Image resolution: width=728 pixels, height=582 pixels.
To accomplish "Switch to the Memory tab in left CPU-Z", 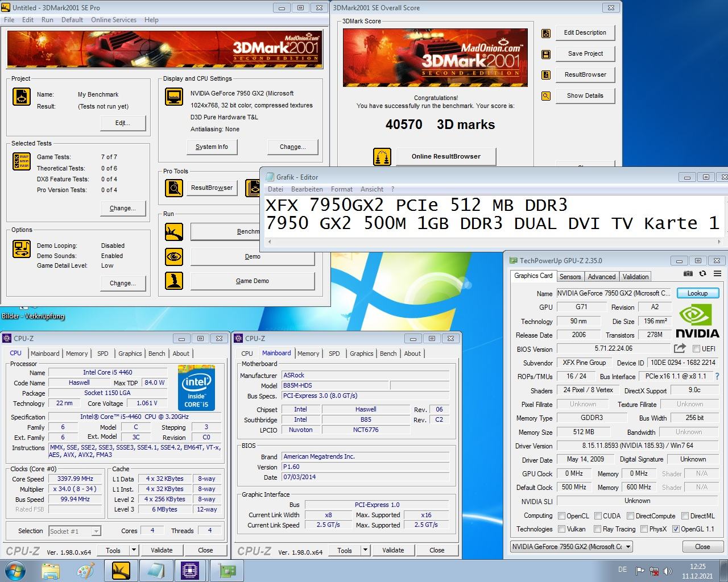I will click(x=77, y=354).
